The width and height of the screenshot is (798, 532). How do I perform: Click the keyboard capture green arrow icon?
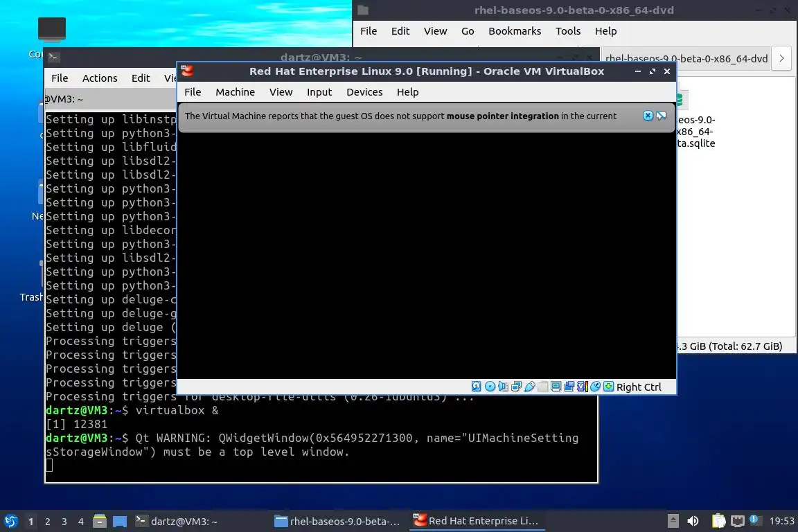coord(608,387)
